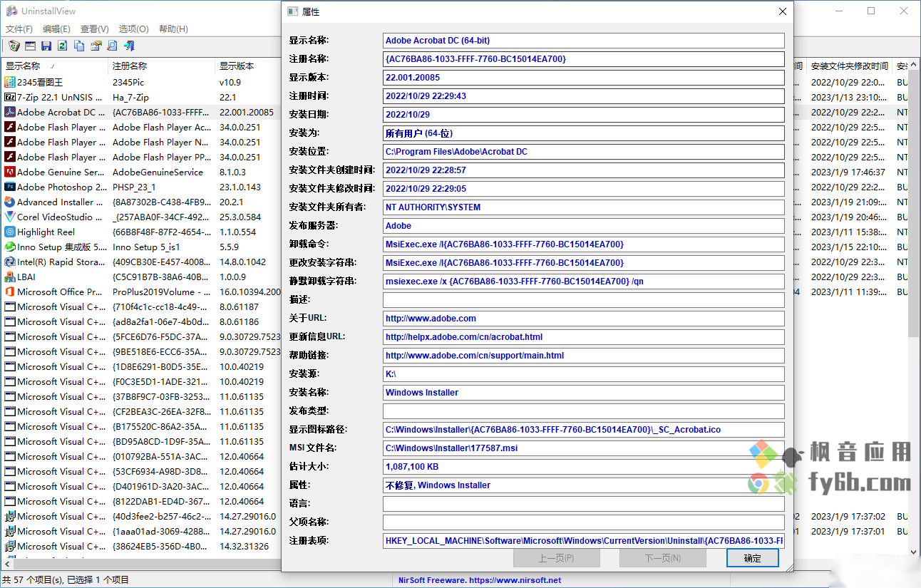Click the Microsoft Office Pro row icon
This screenshot has width=921, height=588.
10,292
